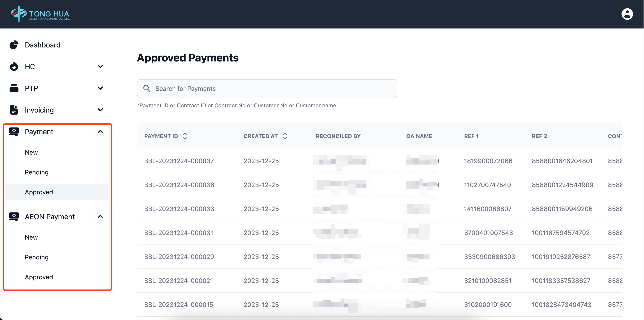Focus the Search for Payments field
Image resolution: width=644 pixels, height=320 pixels.
(x=273, y=89)
